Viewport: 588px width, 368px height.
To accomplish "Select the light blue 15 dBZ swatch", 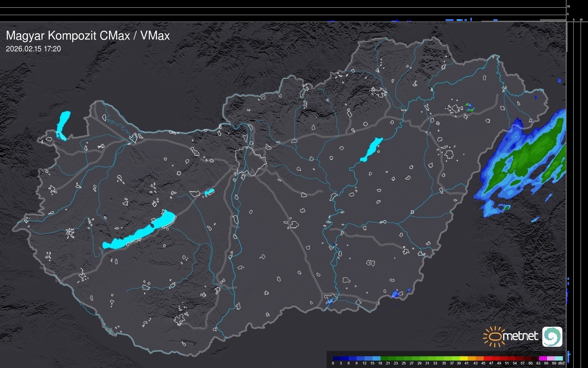I will click(x=376, y=358).
